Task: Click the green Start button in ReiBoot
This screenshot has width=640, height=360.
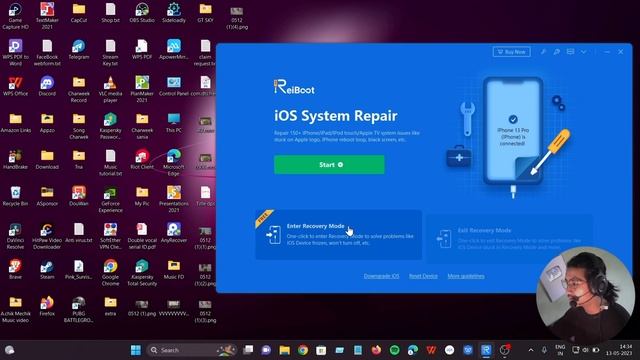Action: [x=329, y=164]
